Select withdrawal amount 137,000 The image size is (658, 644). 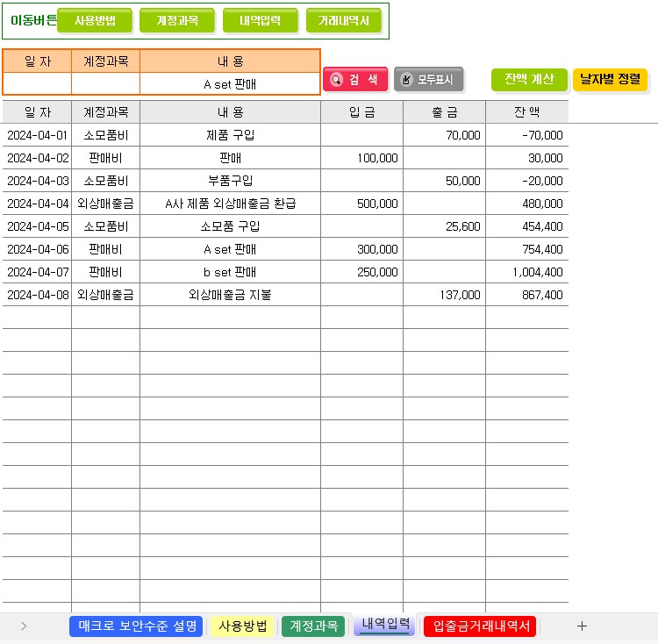click(x=445, y=295)
